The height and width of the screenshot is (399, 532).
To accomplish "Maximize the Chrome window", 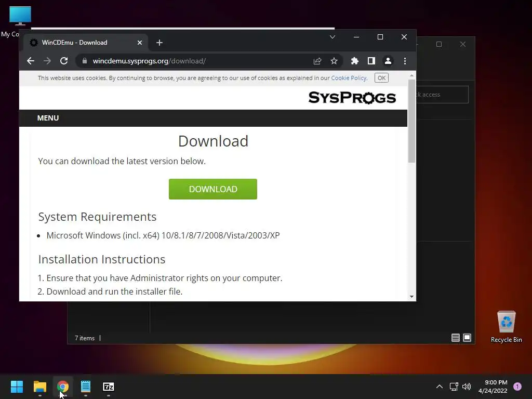I will 380,37.
